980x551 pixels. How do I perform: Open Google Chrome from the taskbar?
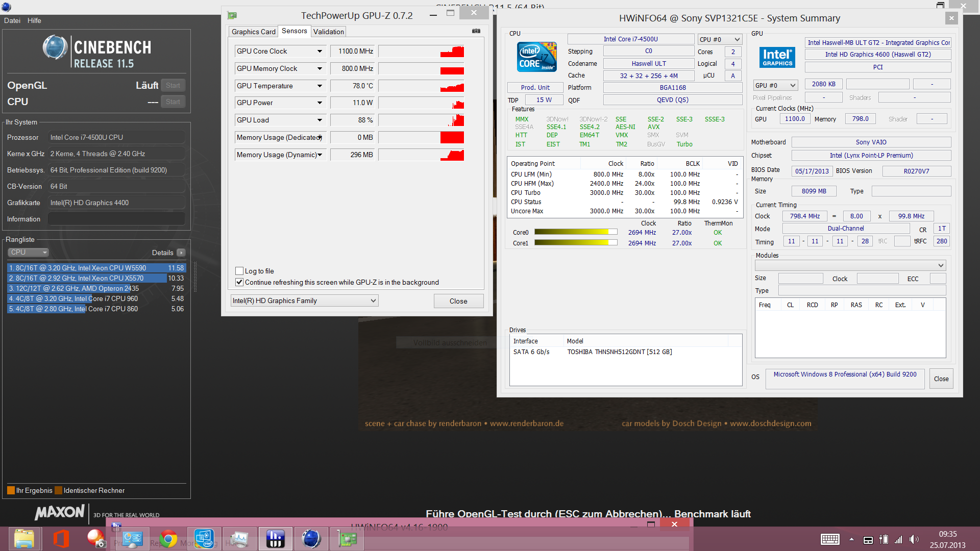pyautogui.click(x=168, y=539)
